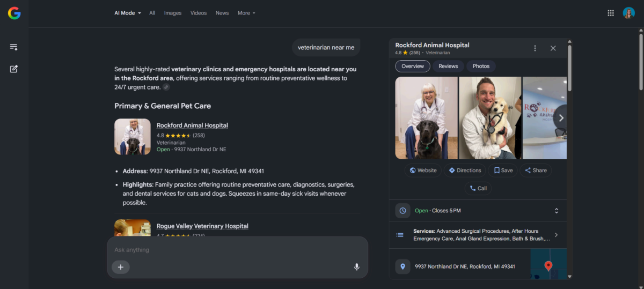Screen dimensions: 644x289
Task: View photo of woman vet with black dog
Action: tap(427, 118)
